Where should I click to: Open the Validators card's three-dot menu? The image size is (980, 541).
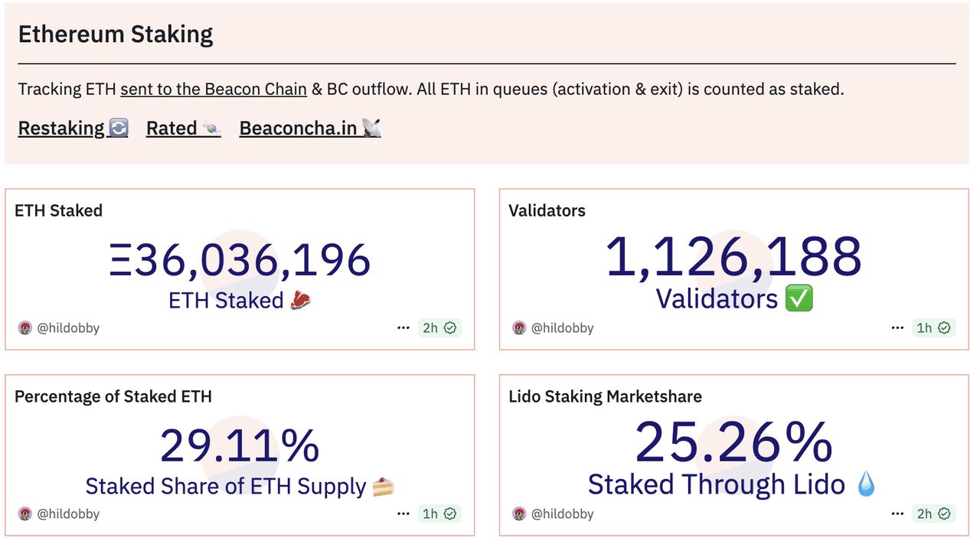click(897, 328)
